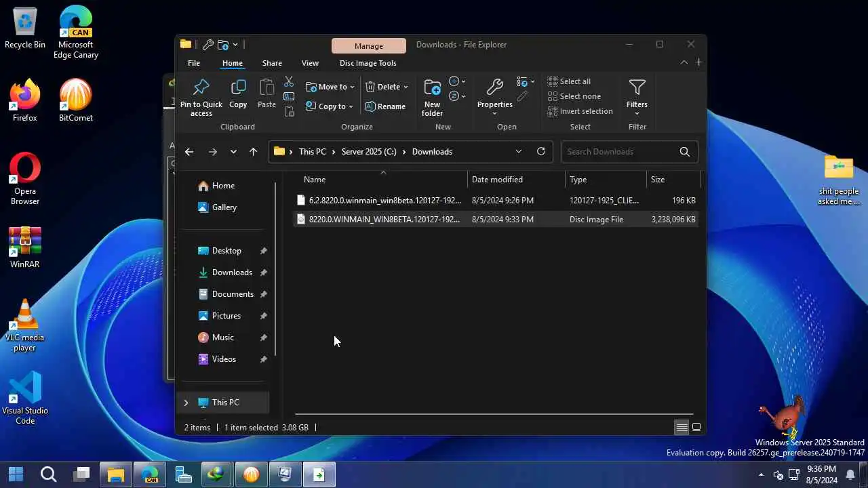Create a New folder
Screen dimensions: 868x488
[x=432, y=98]
